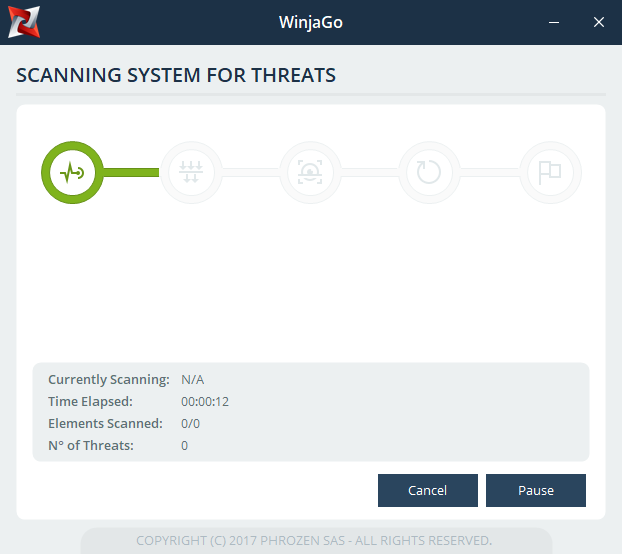Click the final step flag icon
The height and width of the screenshot is (554, 622).
coord(550,173)
